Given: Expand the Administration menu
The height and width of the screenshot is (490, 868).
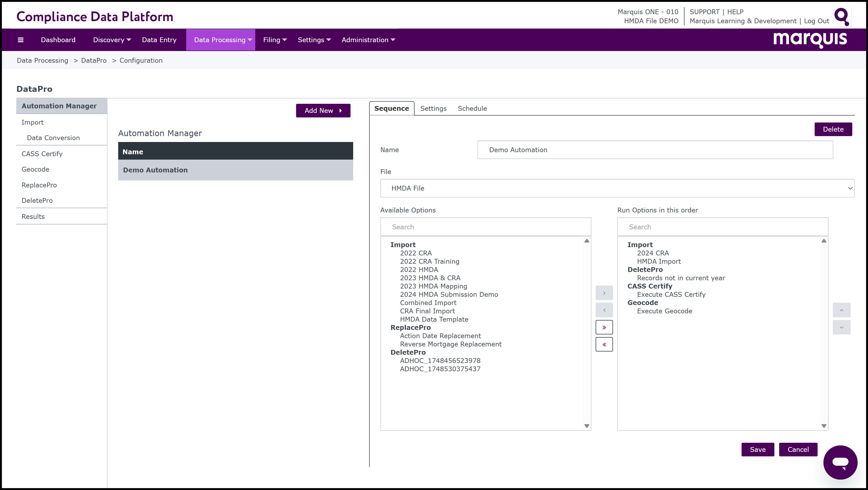Looking at the screenshot, I should (368, 40).
